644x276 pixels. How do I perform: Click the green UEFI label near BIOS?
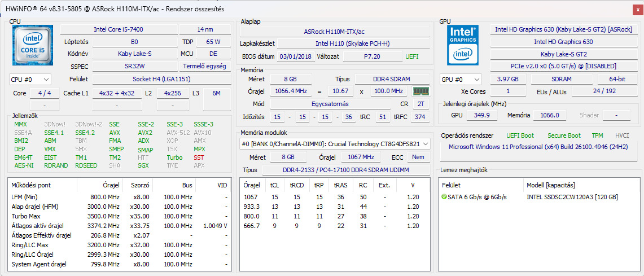coord(413,56)
